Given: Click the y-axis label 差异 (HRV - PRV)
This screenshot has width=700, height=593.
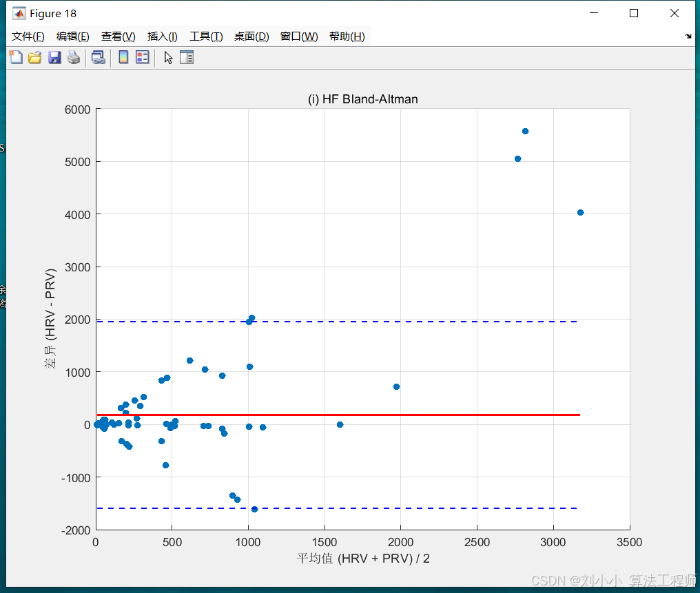Looking at the screenshot, I should pyautogui.click(x=50, y=319).
